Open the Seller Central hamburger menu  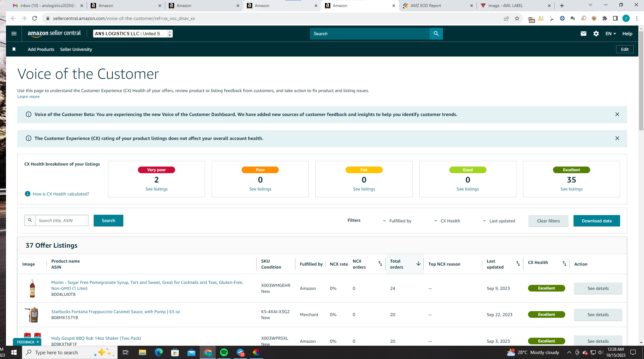14,34
